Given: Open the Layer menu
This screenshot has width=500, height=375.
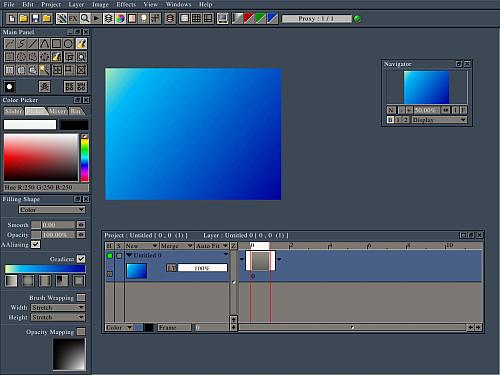Looking at the screenshot, I should (76, 4).
